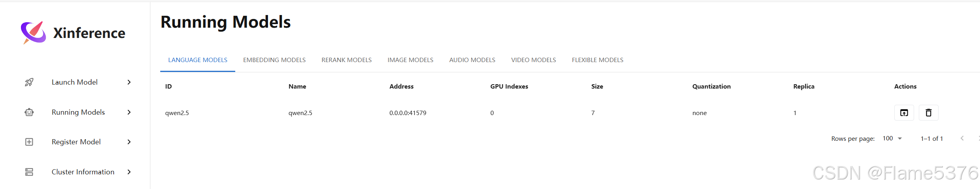Click the Quantization column header
The width and height of the screenshot is (980, 189).
[711, 87]
